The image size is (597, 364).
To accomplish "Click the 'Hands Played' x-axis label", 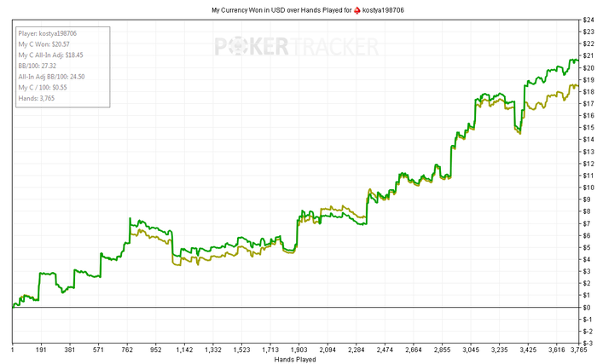I will pos(295,360).
